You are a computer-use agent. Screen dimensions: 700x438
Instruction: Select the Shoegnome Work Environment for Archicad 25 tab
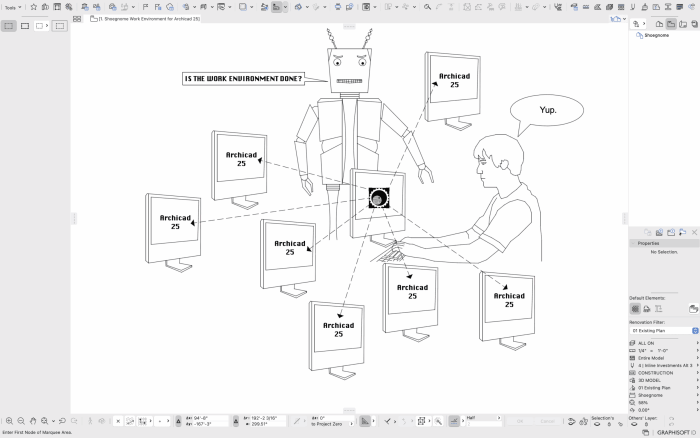145,19
